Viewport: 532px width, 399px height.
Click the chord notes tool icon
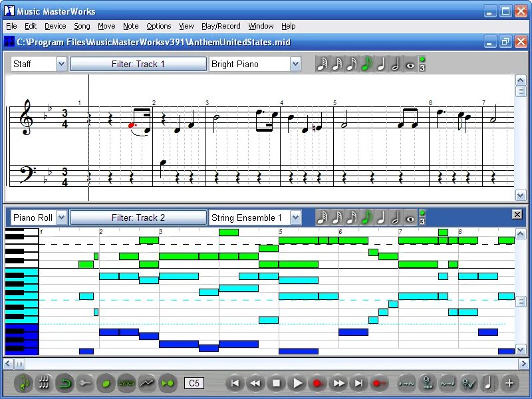(x=44, y=384)
